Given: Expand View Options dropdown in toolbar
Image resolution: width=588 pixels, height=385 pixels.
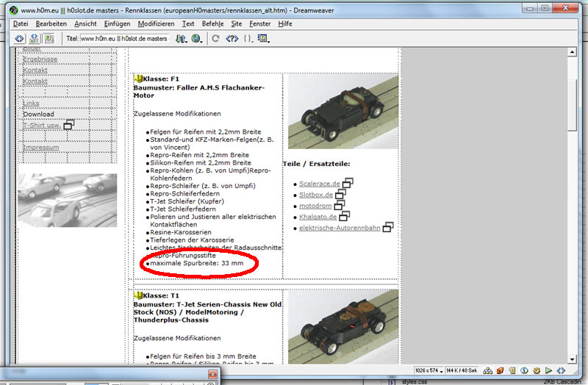Looking at the screenshot, I should (x=264, y=38).
